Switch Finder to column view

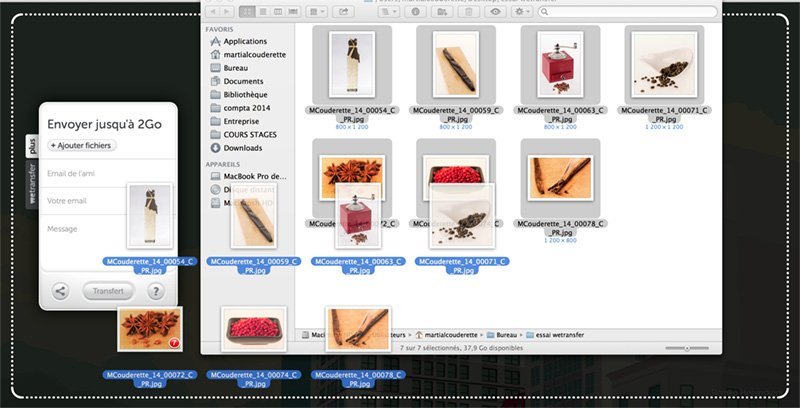(x=278, y=11)
